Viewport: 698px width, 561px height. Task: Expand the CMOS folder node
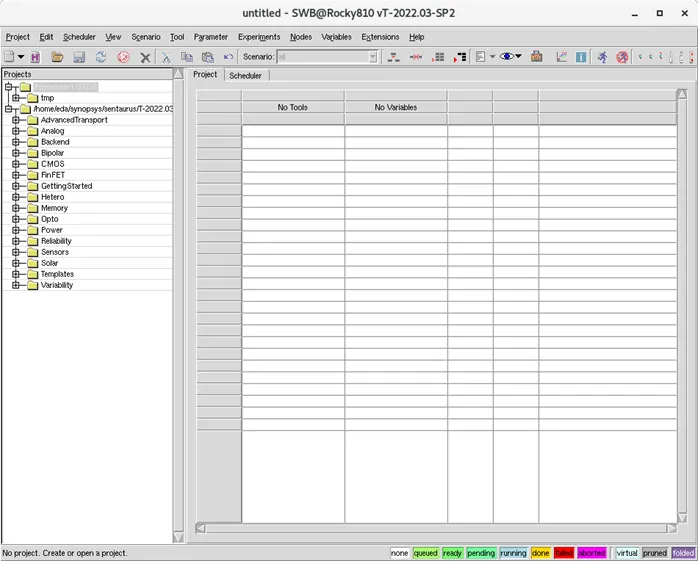click(16, 164)
